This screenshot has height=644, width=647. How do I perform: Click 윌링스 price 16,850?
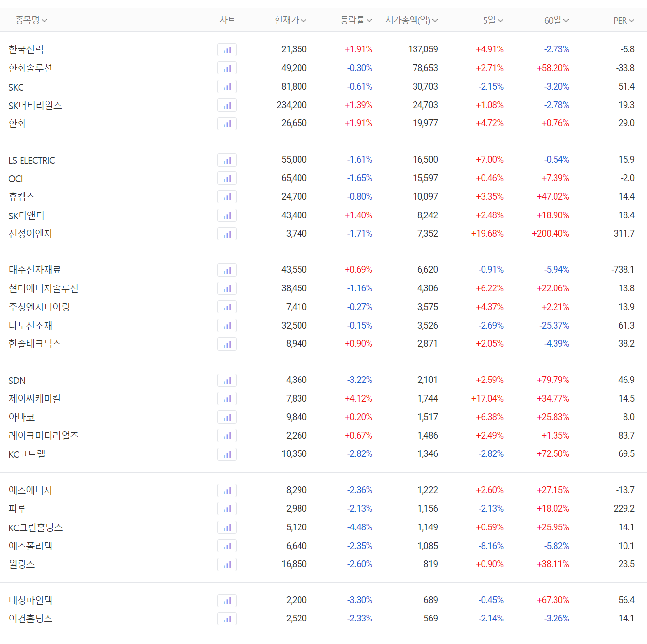click(294, 564)
